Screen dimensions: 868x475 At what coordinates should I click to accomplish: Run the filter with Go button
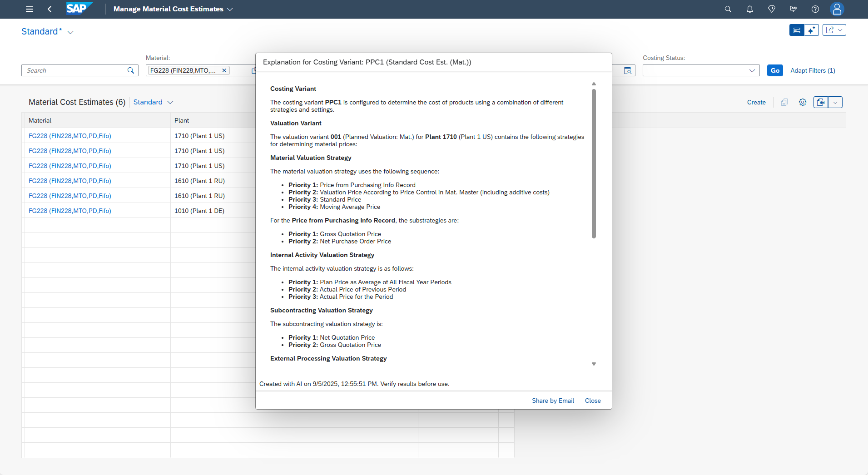[775, 70]
